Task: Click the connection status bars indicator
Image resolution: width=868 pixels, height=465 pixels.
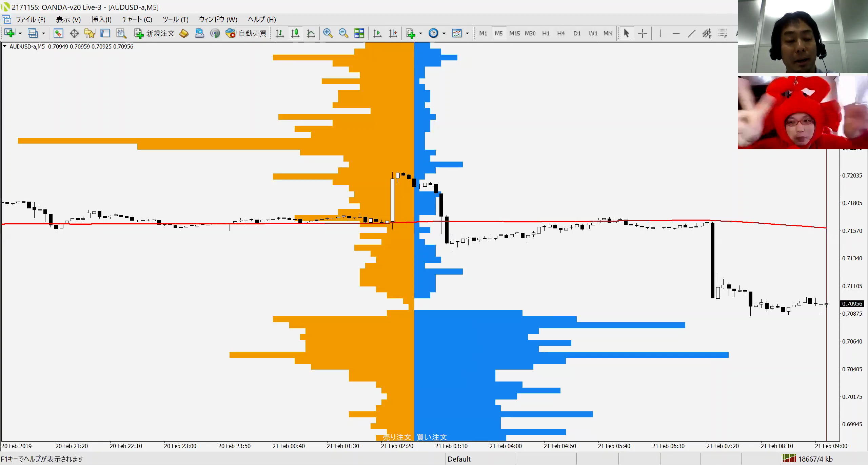Action: coord(789,459)
